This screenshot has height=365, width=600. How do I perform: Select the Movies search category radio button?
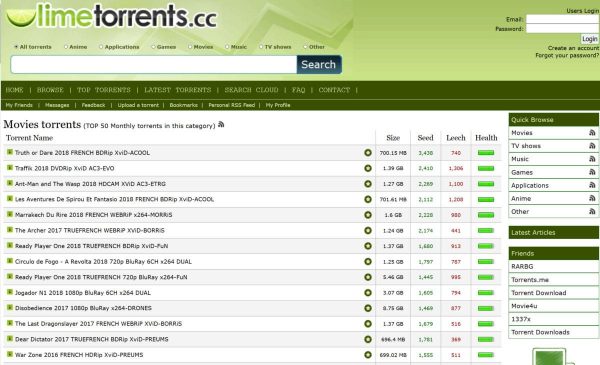point(190,47)
